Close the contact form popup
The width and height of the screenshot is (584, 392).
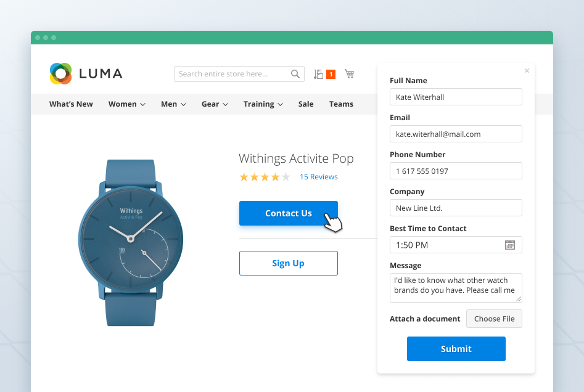click(527, 71)
